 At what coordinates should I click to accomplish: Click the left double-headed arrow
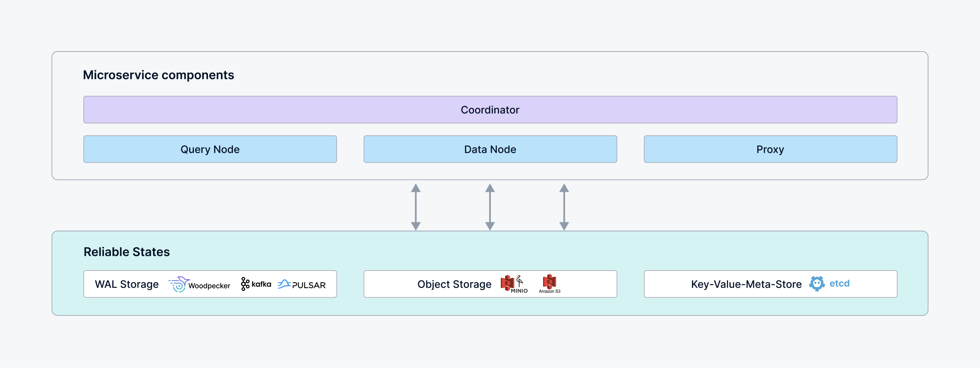tap(416, 207)
